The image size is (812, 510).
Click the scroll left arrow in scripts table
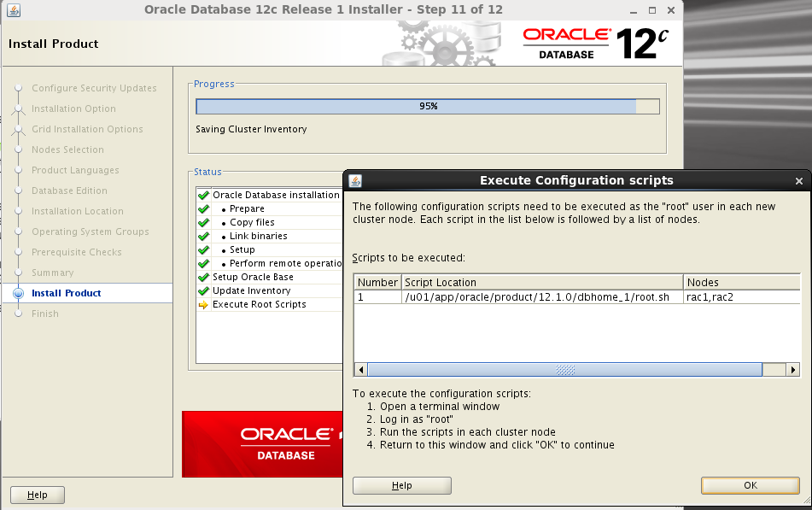click(x=361, y=370)
